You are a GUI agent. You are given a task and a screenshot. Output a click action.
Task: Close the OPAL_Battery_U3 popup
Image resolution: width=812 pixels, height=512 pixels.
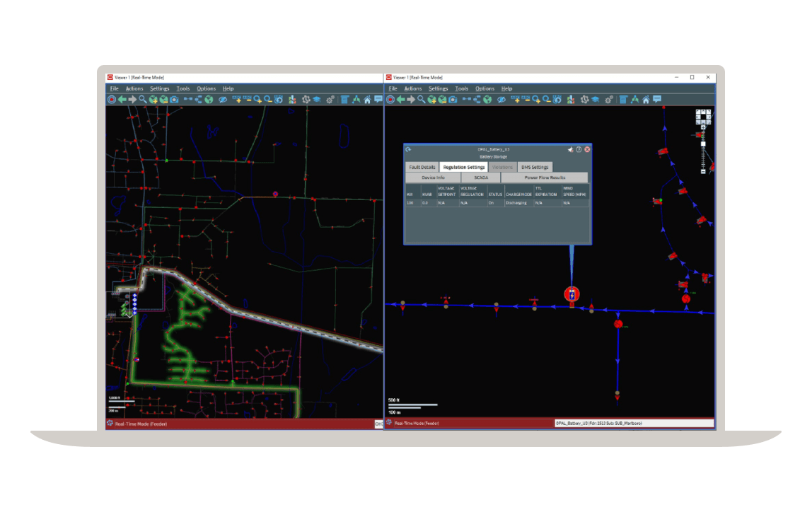[x=587, y=150]
